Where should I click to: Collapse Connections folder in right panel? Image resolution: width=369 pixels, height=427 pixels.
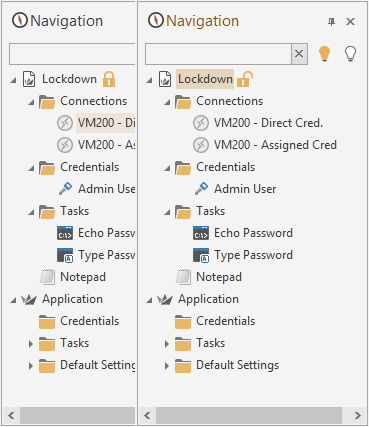(x=167, y=102)
